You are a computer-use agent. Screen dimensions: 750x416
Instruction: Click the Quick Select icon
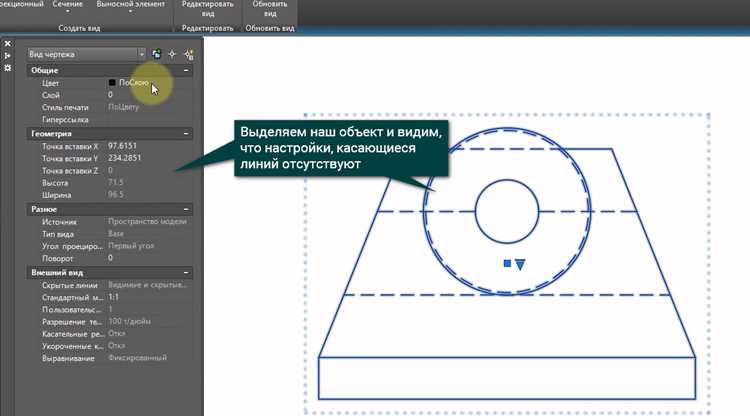(x=189, y=55)
